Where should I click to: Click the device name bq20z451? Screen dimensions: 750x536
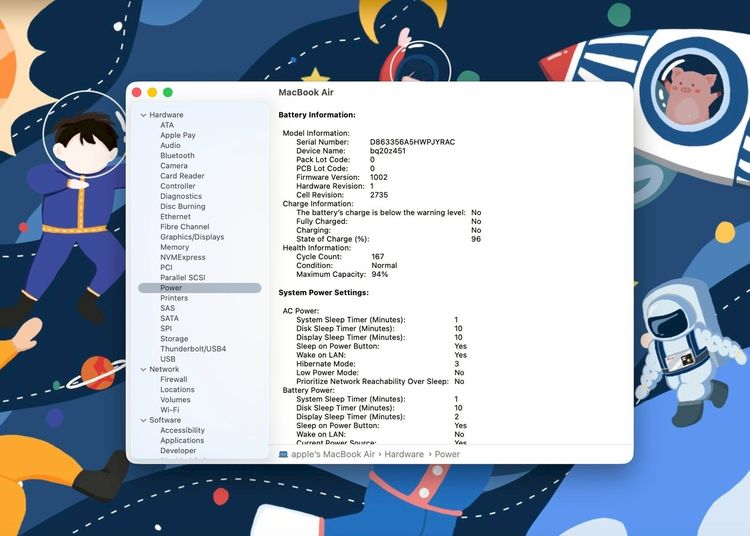click(388, 151)
